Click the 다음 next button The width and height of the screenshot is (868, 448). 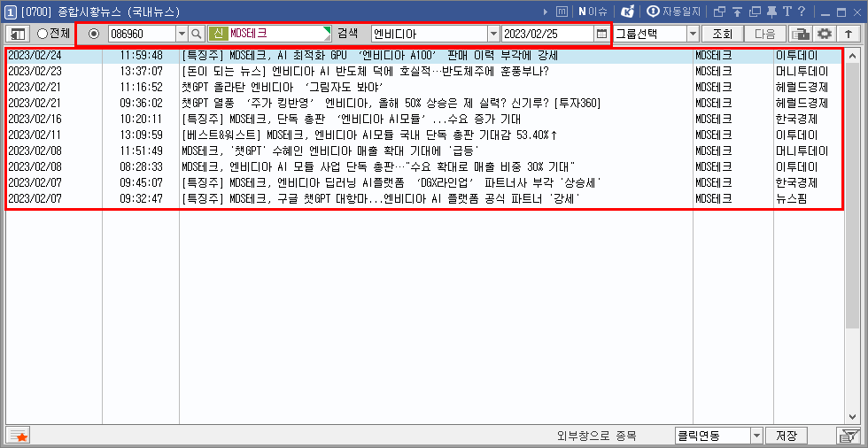(x=765, y=34)
